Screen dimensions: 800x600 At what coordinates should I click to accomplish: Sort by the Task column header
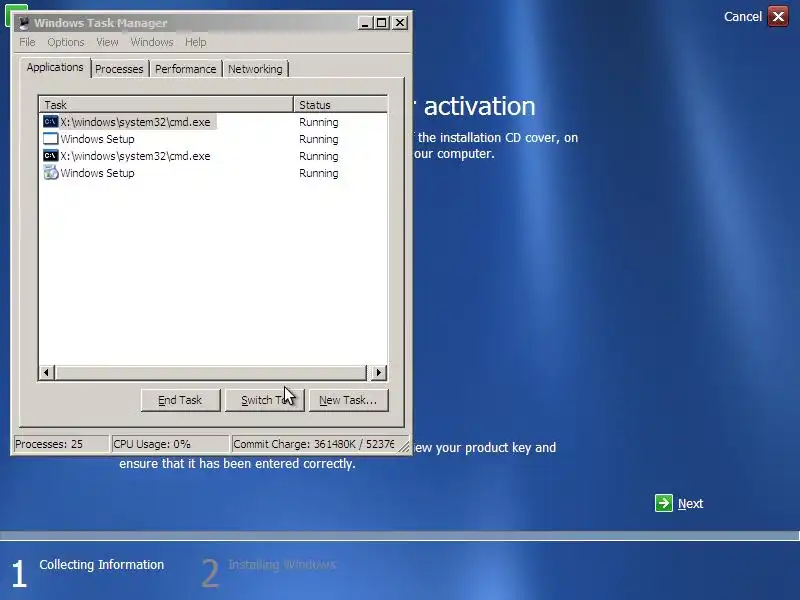[x=166, y=105]
